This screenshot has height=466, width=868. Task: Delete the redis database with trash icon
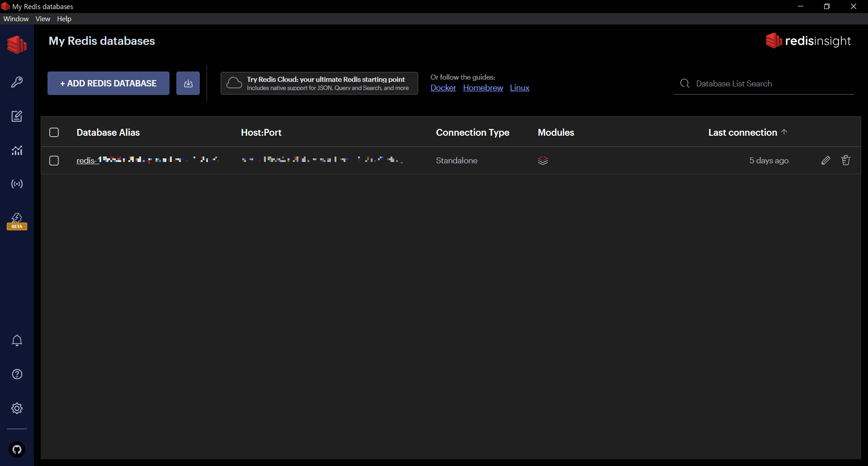pos(846,160)
